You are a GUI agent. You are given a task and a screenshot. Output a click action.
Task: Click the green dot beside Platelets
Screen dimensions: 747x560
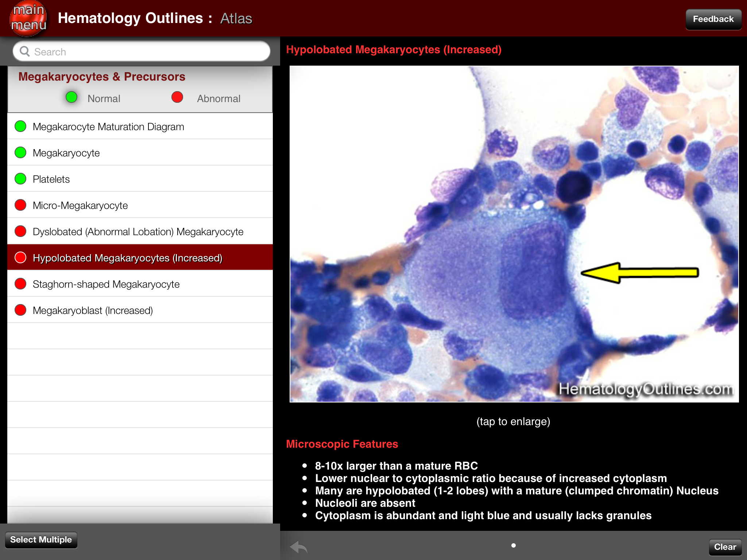click(20, 179)
